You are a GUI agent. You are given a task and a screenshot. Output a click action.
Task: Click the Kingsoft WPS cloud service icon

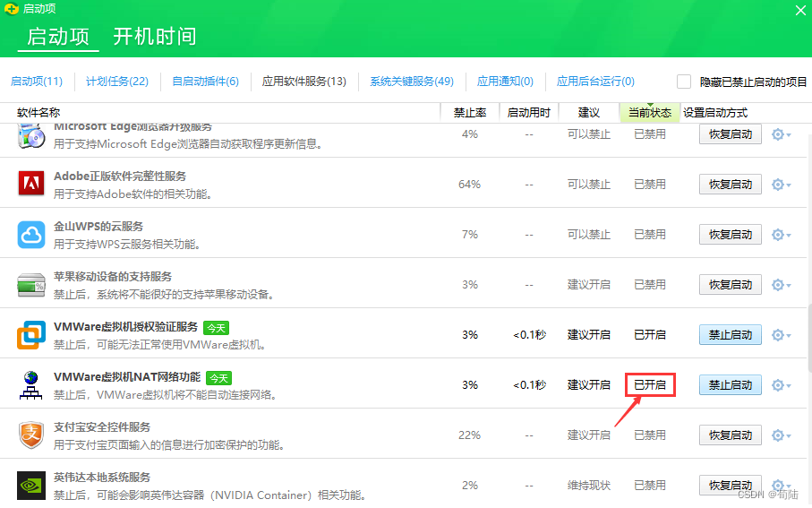pyautogui.click(x=31, y=234)
